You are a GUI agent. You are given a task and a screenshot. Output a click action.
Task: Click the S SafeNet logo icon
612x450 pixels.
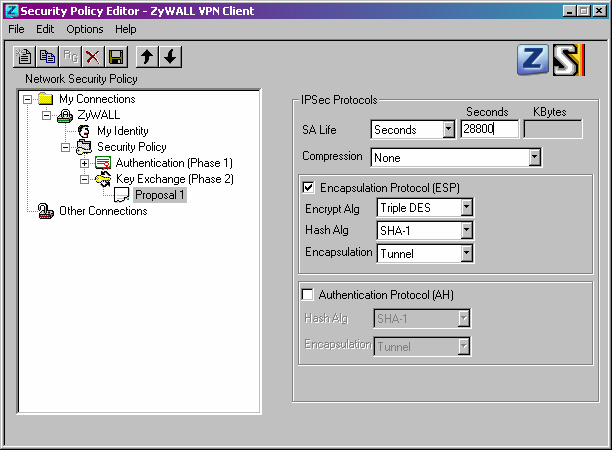point(569,60)
